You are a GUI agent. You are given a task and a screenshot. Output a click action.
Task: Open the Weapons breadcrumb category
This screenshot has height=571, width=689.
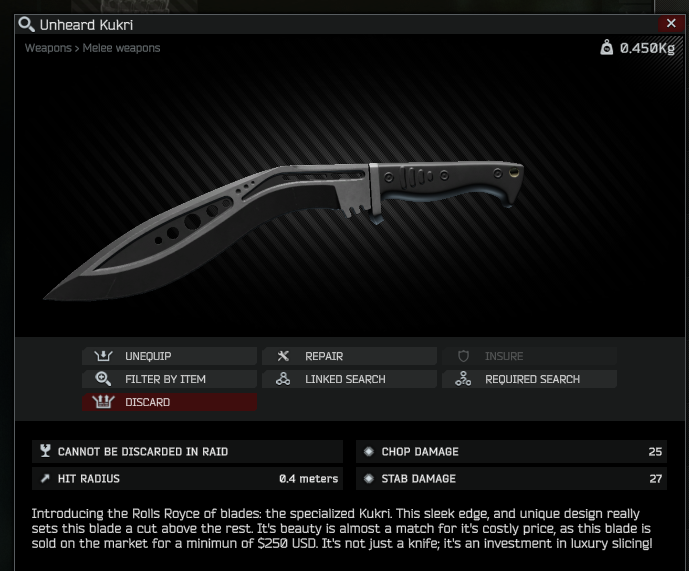(x=48, y=48)
